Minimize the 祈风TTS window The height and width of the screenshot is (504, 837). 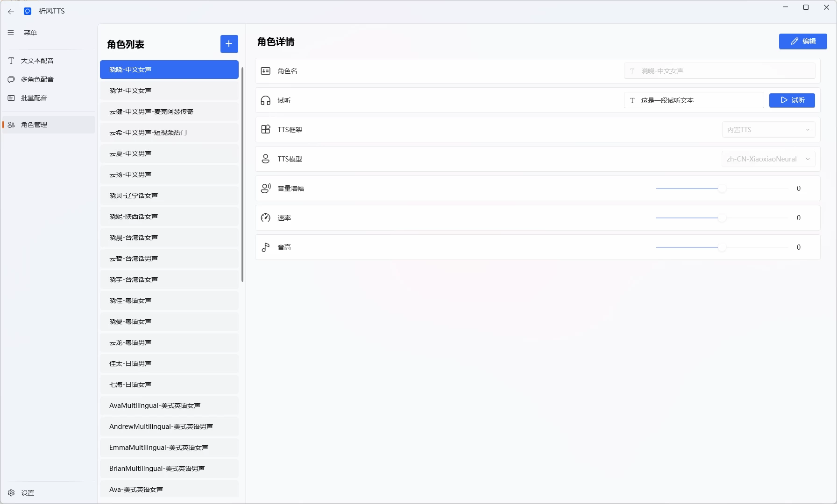[x=785, y=7]
